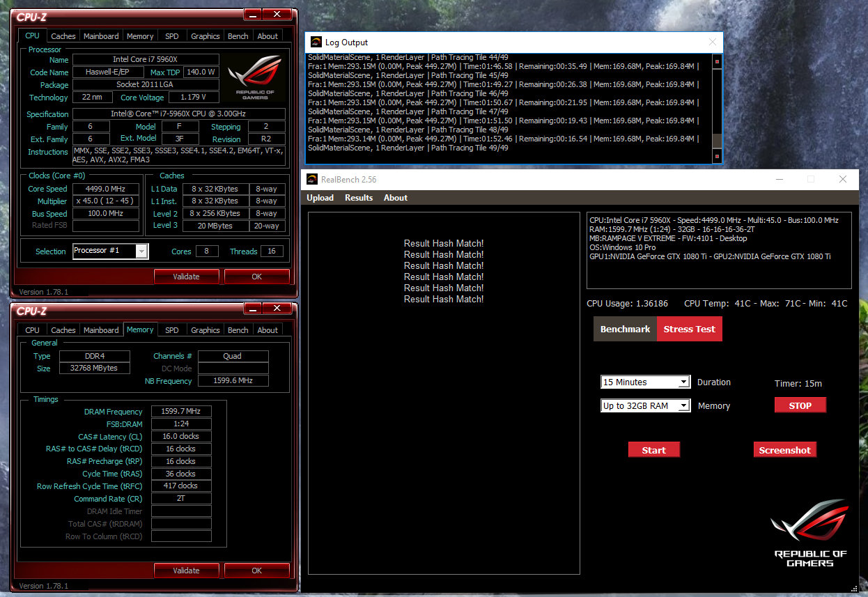Open Graphics tab in bottom CPU-Z window

pos(205,330)
